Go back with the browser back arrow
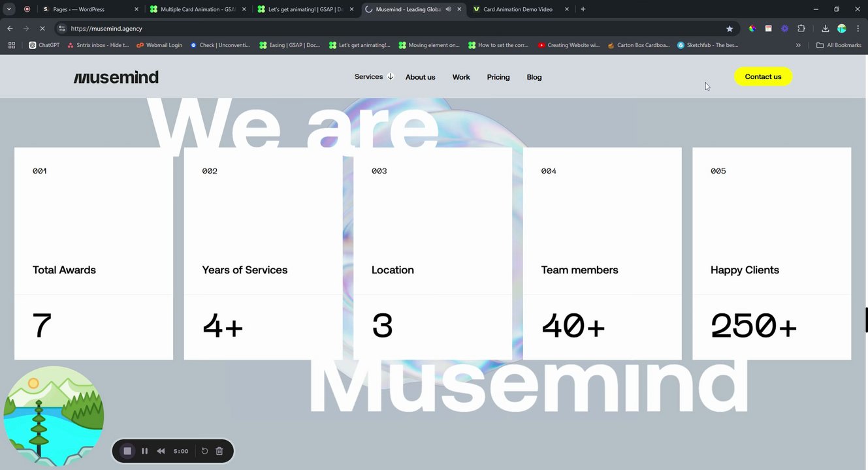This screenshot has height=470, width=868. [x=10, y=29]
